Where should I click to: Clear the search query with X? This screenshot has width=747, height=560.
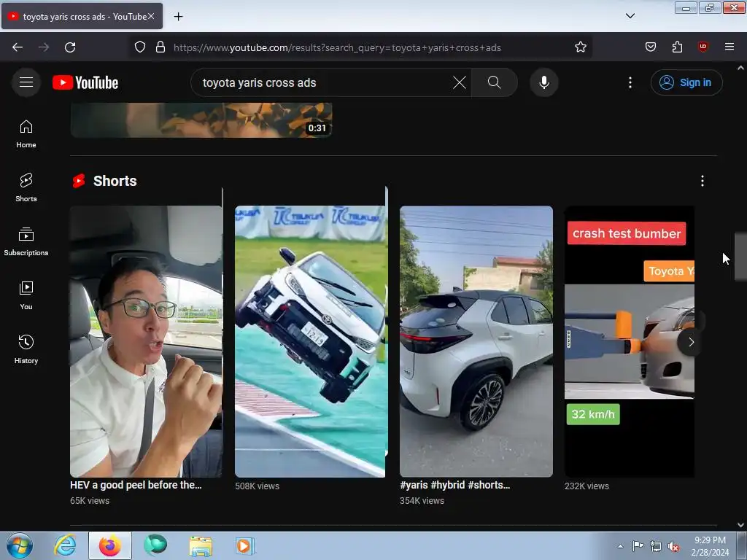tap(460, 82)
